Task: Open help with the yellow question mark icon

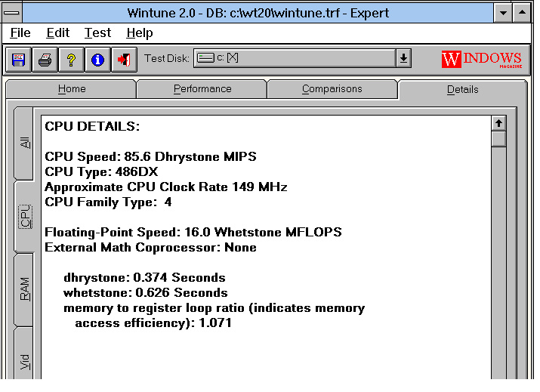Action: pos(71,60)
